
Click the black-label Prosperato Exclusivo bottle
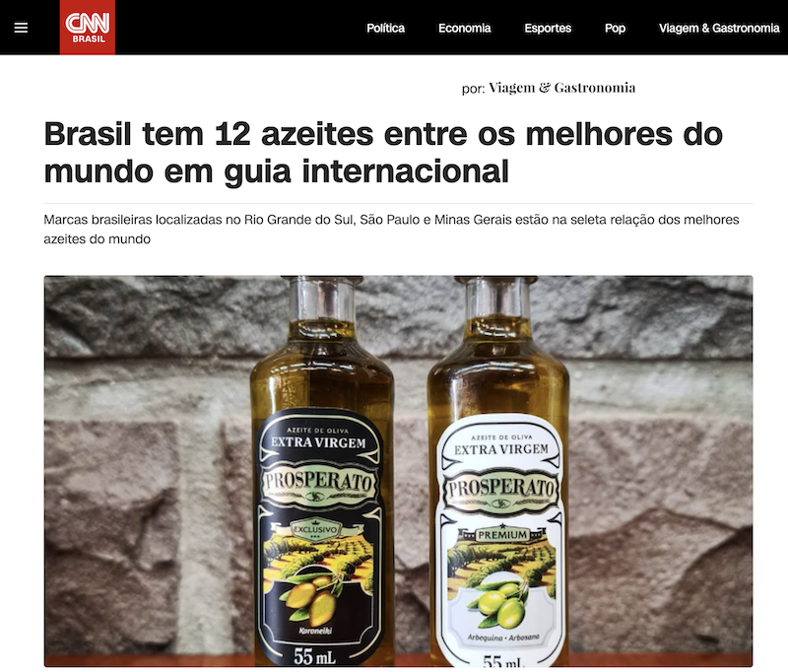[321, 471]
